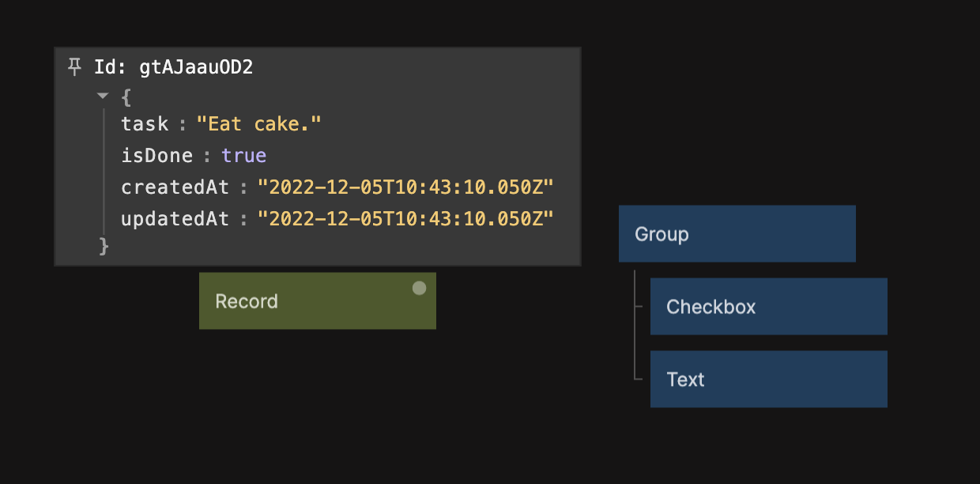This screenshot has width=980, height=484.
Task: Click the Id gtAJaauOD2 header text
Action: (173, 67)
